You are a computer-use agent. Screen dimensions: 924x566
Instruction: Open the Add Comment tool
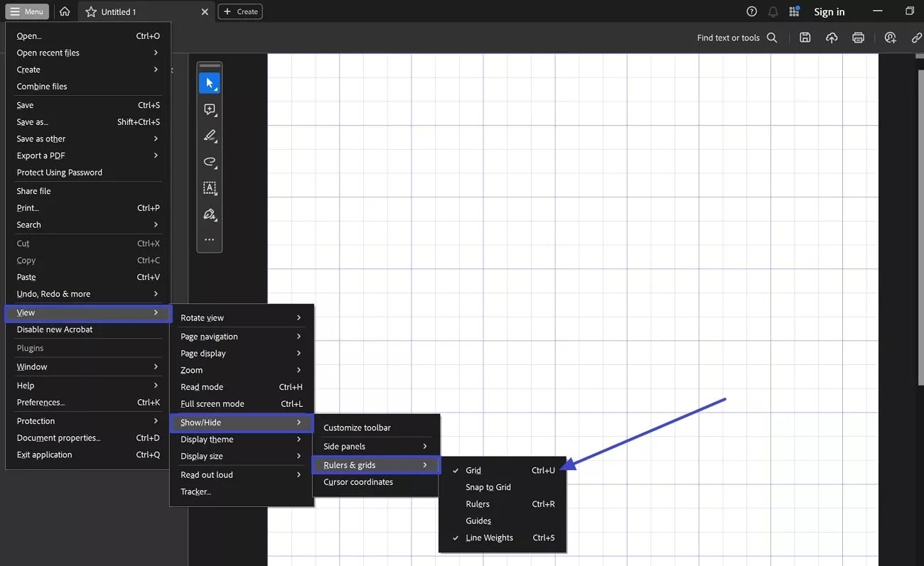click(x=210, y=109)
